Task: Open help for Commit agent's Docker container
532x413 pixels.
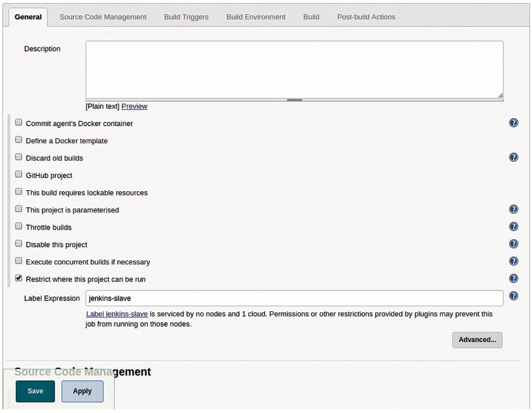Action: coord(513,123)
